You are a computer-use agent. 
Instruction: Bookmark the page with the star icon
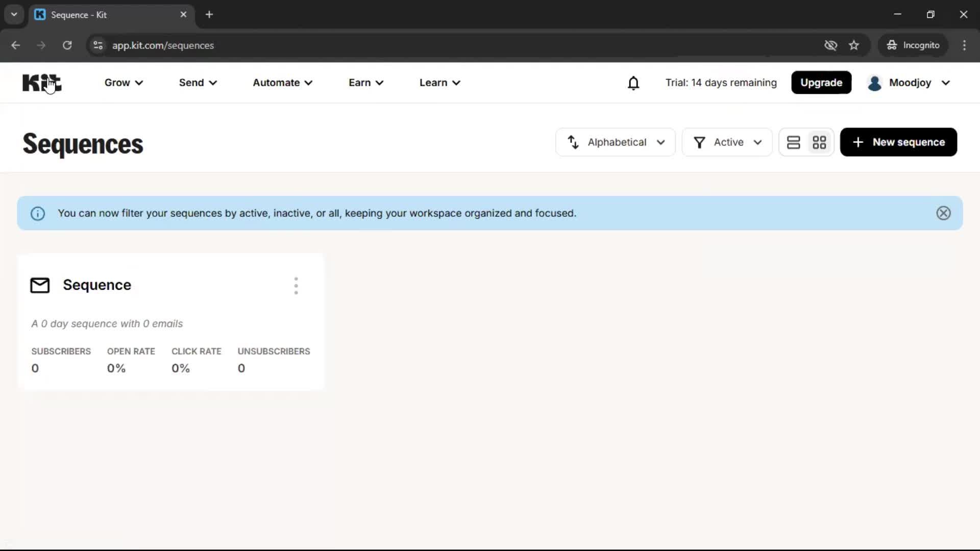(854, 45)
